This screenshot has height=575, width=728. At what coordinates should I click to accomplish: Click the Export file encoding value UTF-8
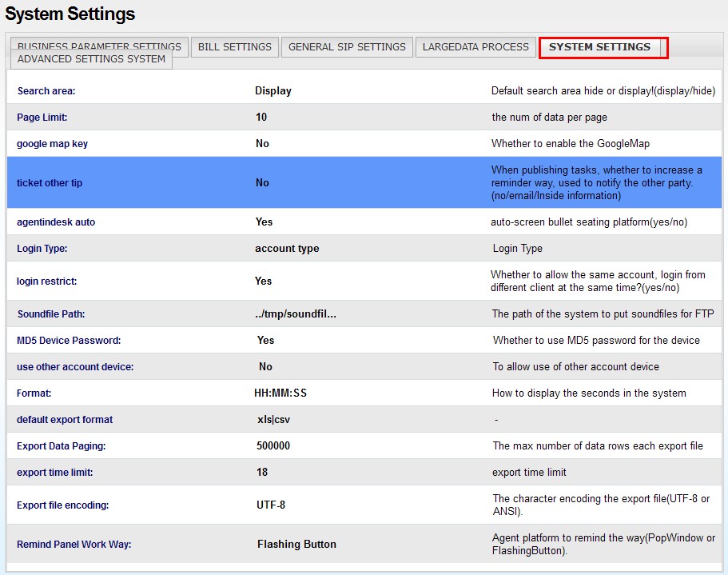pos(271,505)
